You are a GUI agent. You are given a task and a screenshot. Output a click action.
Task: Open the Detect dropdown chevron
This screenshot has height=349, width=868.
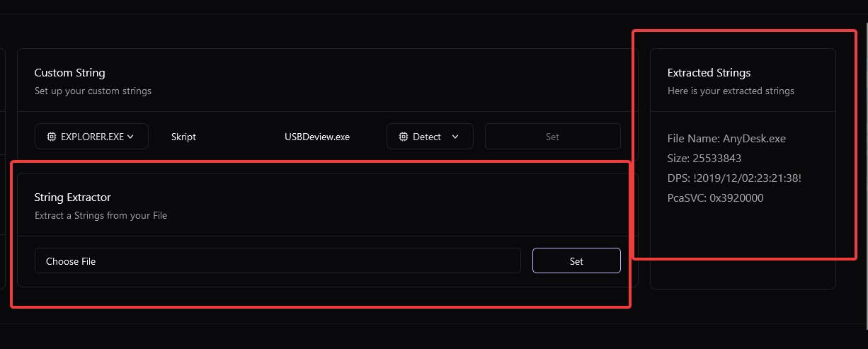(x=455, y=137)
